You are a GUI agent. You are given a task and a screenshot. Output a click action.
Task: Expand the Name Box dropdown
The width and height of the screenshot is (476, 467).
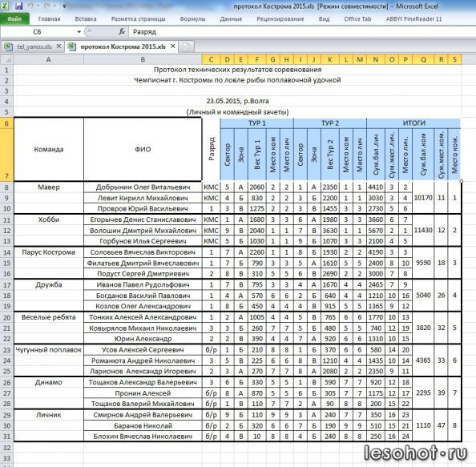click(x=79, y=32)
